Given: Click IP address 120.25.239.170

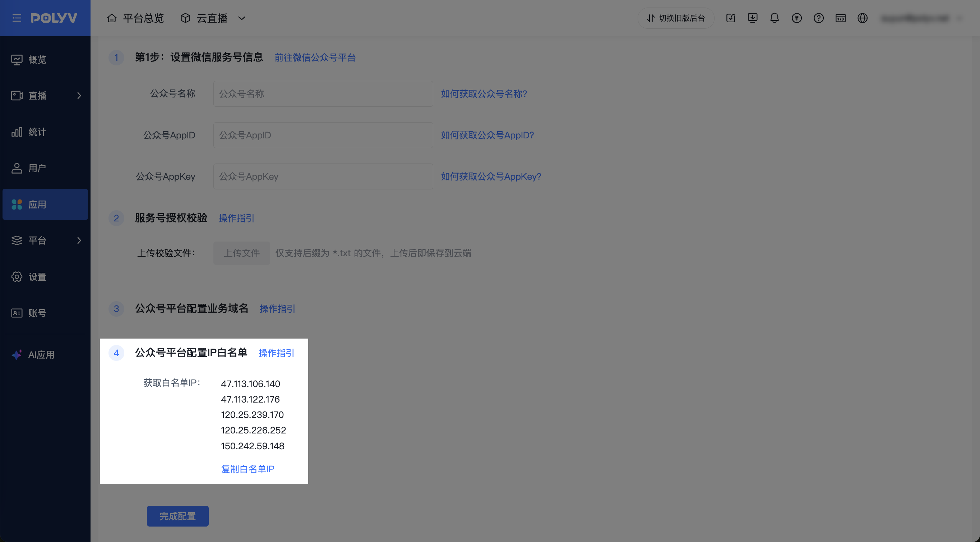Looking at the screenshot, I should tap(252, 415).
